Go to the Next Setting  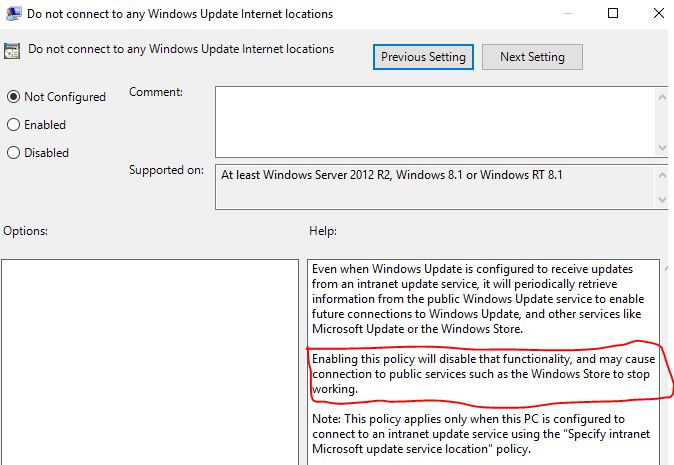point(532,57)
